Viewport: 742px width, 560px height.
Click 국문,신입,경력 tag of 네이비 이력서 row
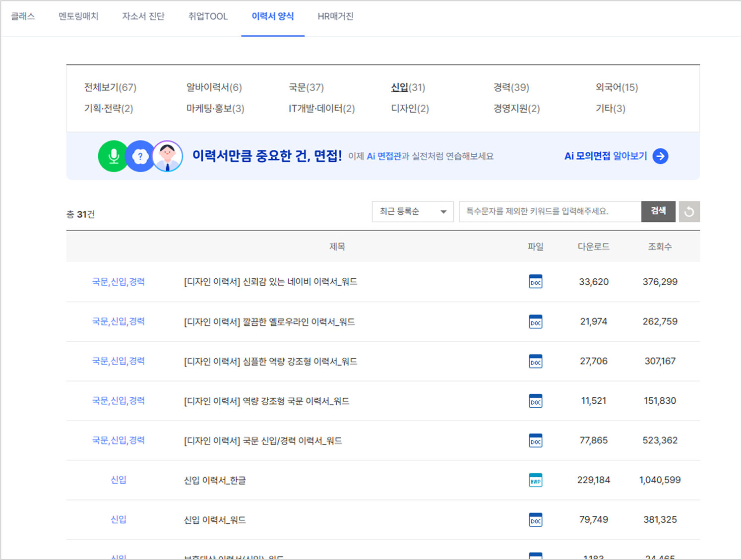pyautogui.click(x=119, y=282)
